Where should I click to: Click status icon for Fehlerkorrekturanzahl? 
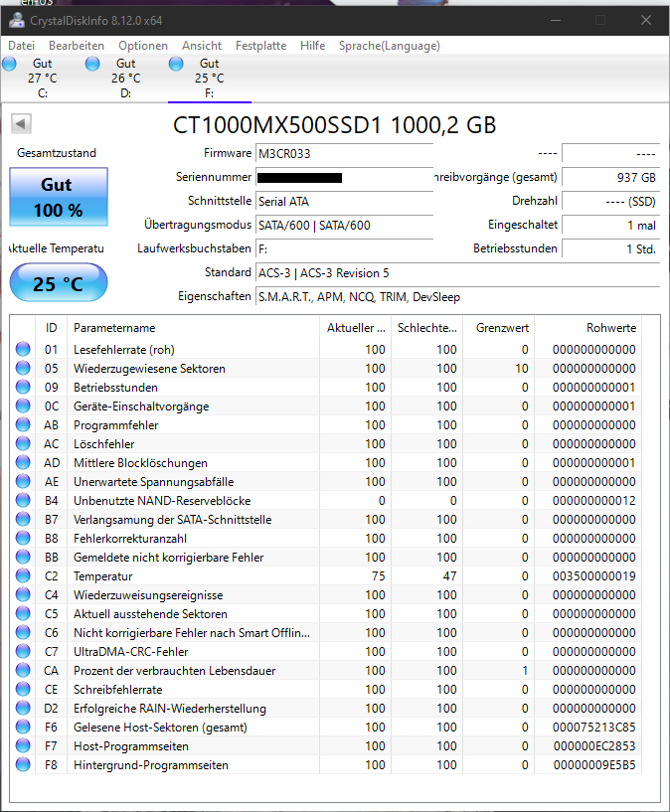point(23,538)
